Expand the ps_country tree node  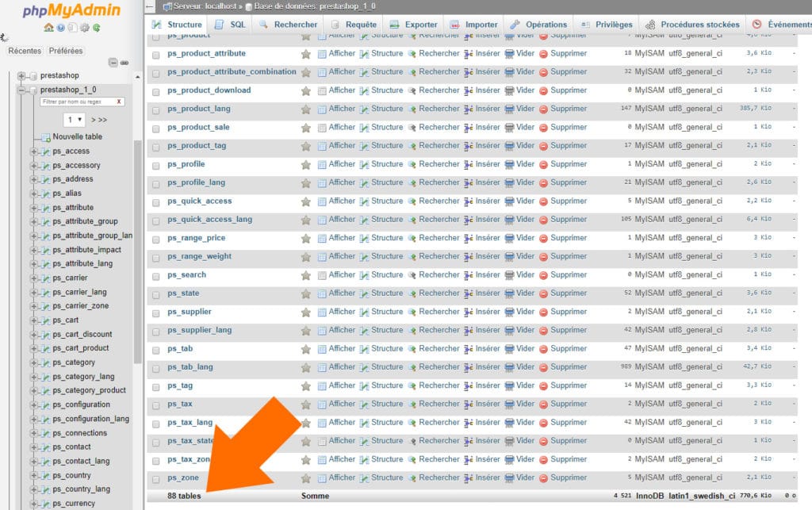(x=33, y=476)
